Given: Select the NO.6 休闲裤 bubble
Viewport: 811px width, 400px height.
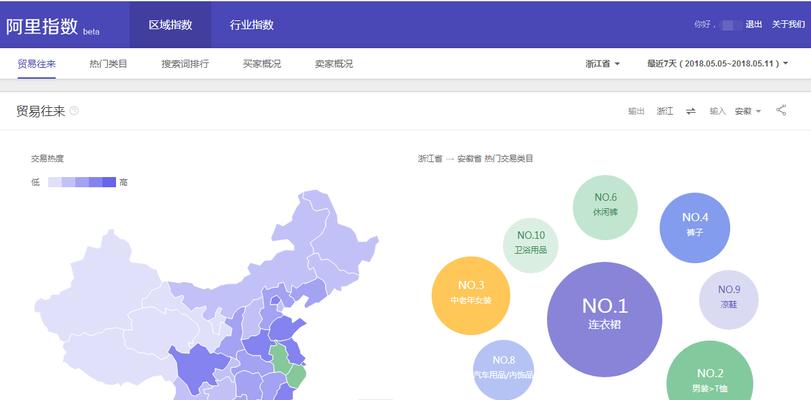Looking at the screenshot, I should (x=605, y=208).
